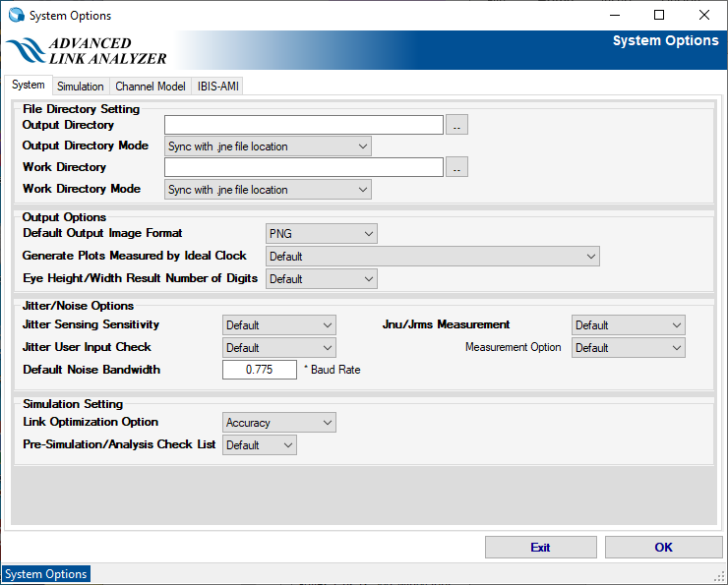
Task: Open the Measurement Option dropdown
Action: (x=628, y=348)
